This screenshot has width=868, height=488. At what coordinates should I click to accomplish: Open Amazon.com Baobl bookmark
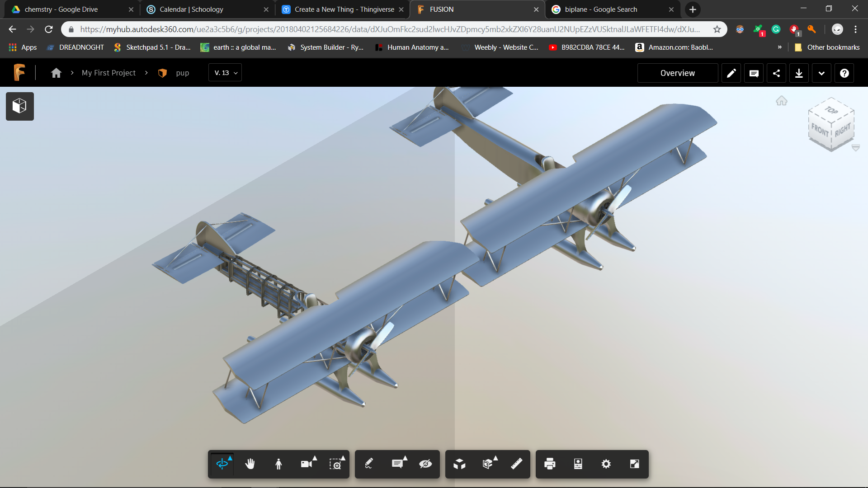(675, 47)
